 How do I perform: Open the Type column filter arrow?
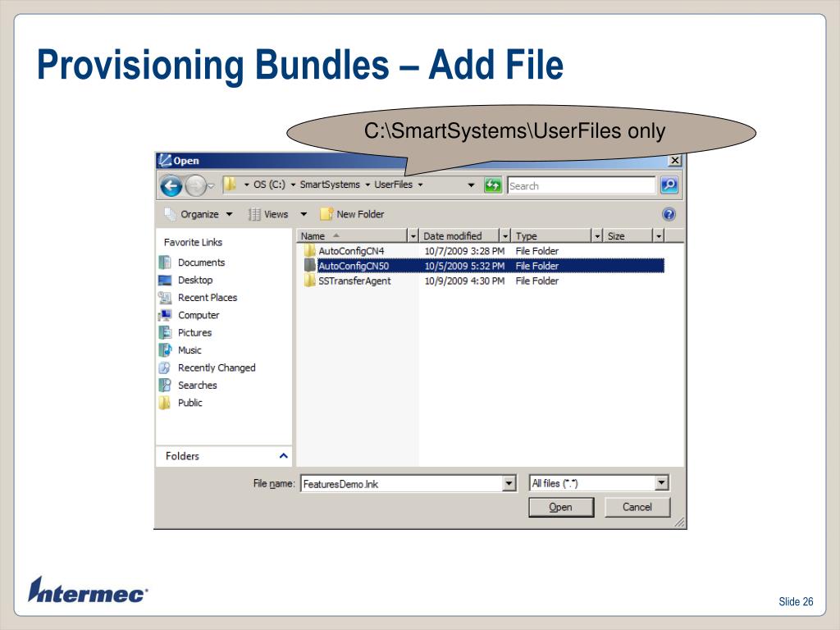pos(597,235)
